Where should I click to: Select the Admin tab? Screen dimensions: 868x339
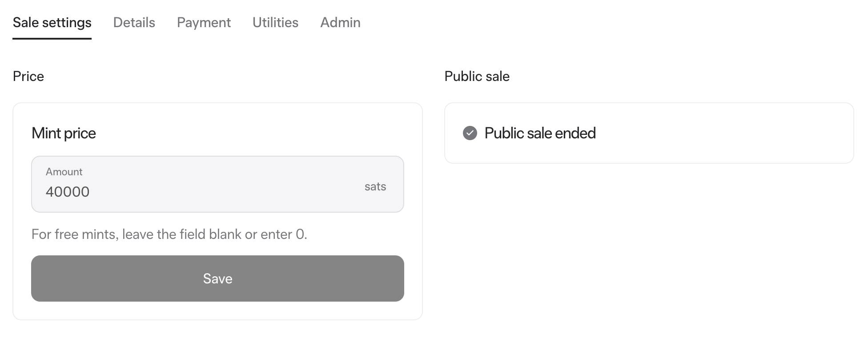[340, 22]
